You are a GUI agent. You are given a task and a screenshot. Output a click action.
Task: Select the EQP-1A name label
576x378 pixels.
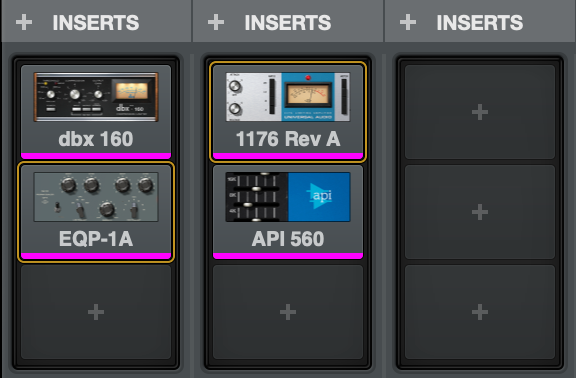[x=96, y=239]
